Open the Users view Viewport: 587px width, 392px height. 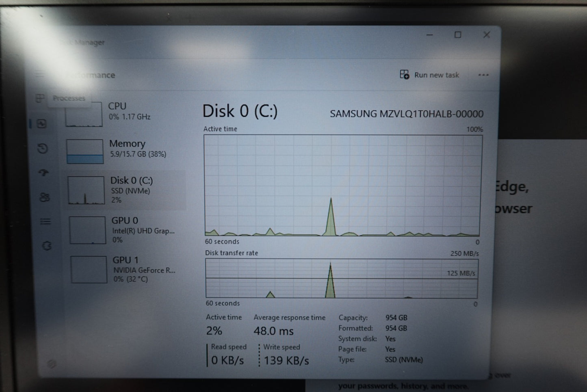point(44,197)
